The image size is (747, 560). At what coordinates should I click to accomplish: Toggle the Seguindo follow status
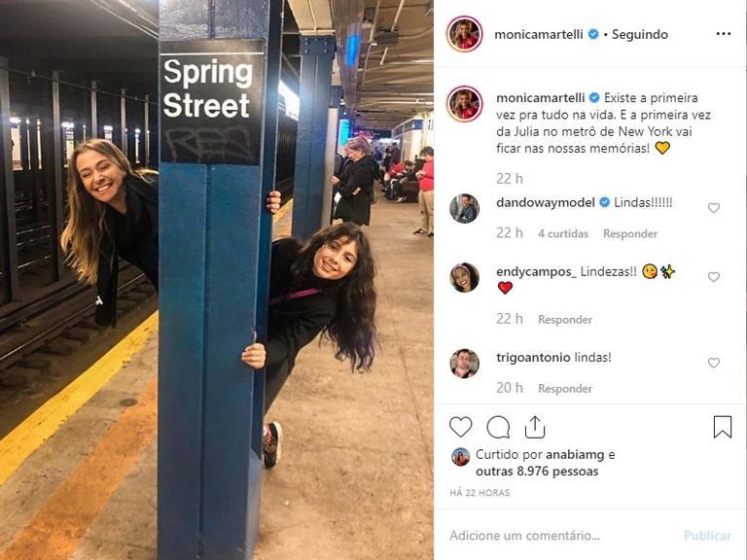pyautogui.click(x=639, y=34)
